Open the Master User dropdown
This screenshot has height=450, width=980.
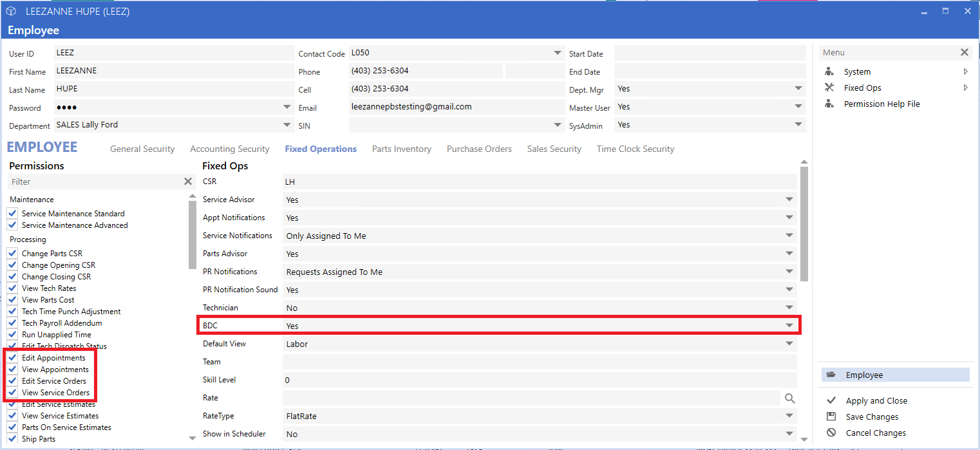pyautogui.click(x=798, y=107)
